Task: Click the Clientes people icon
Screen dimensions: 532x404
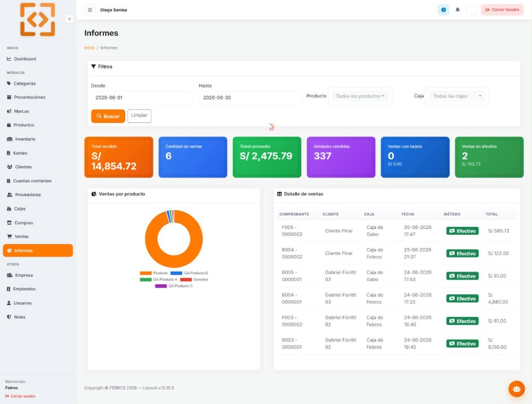Action: tap(9, 167)
